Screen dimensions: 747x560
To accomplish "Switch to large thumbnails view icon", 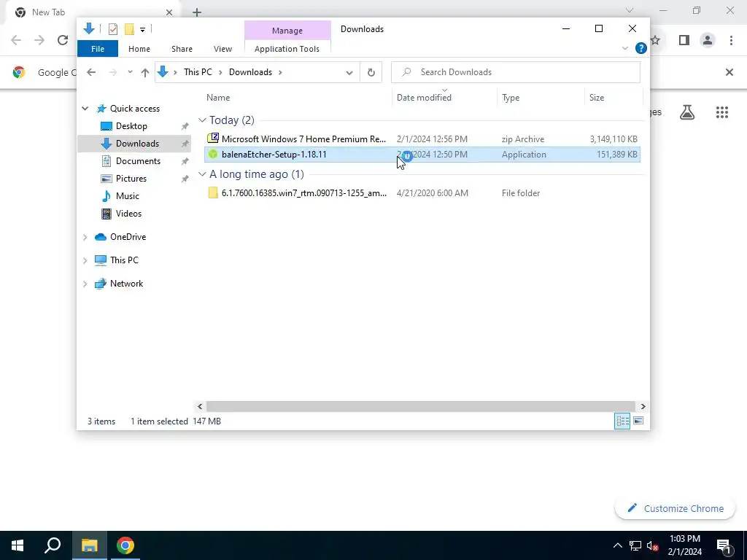I will [638, 421].
